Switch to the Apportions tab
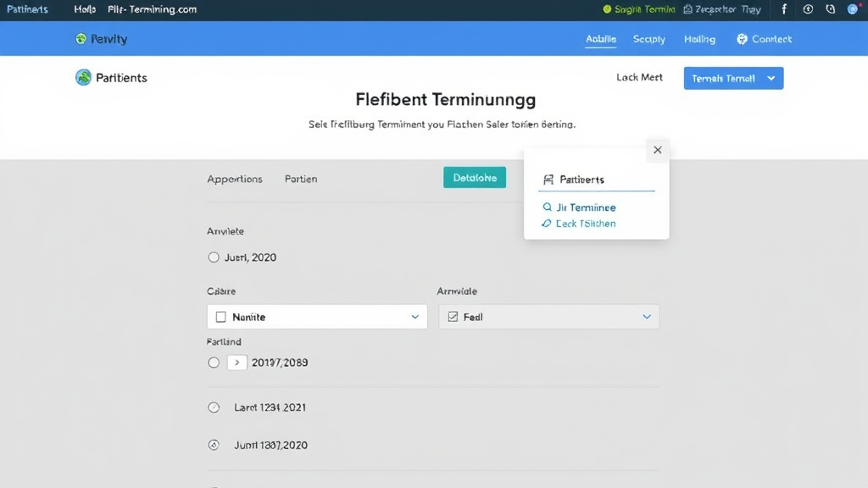 (x=235, y=180)
